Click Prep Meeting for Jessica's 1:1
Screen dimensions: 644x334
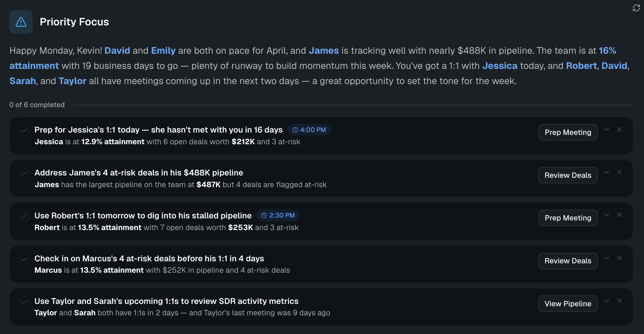(568, 132)
